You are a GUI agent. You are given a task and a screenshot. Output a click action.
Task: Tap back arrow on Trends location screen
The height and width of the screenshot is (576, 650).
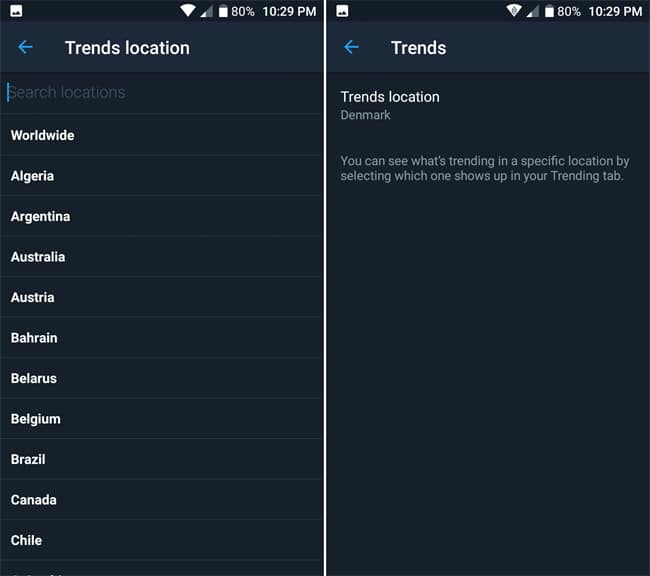[x=25, y=47]
